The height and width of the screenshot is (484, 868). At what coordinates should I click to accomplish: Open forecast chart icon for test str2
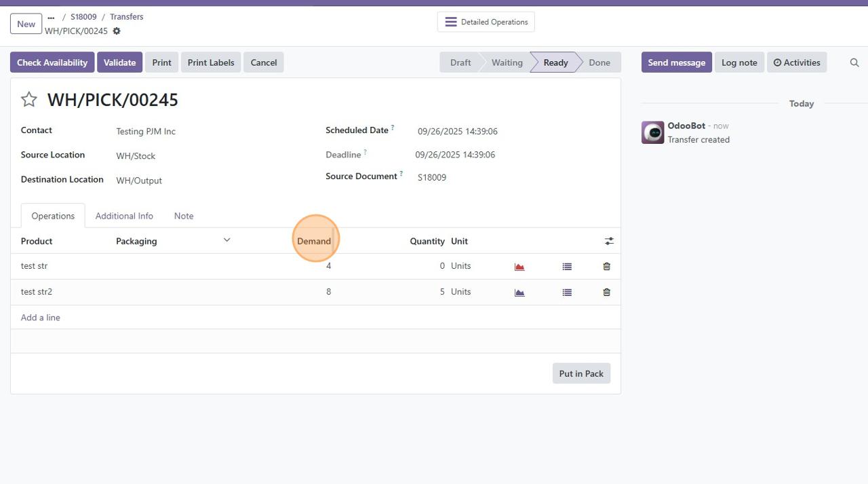coord(519,293)
